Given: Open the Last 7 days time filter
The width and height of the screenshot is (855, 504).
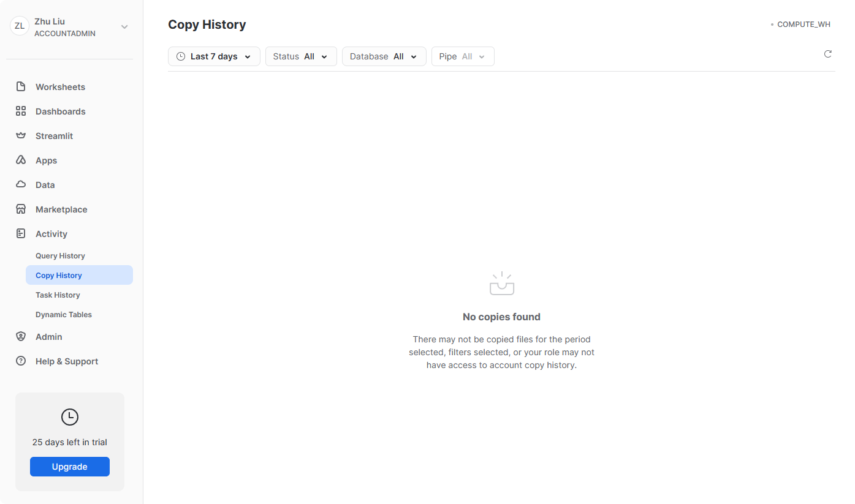Looking at the screenshot, I should (214, 56).
